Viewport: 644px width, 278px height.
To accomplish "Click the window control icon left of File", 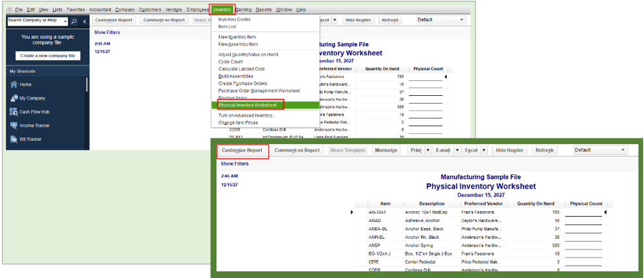I will [9, 10].
